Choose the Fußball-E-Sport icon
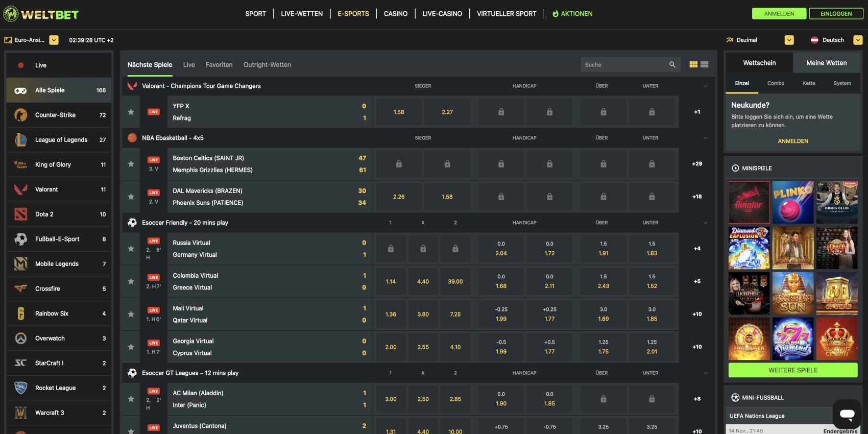Image resolution: width=868 pixels, height=434 pixels. point(20,239)
